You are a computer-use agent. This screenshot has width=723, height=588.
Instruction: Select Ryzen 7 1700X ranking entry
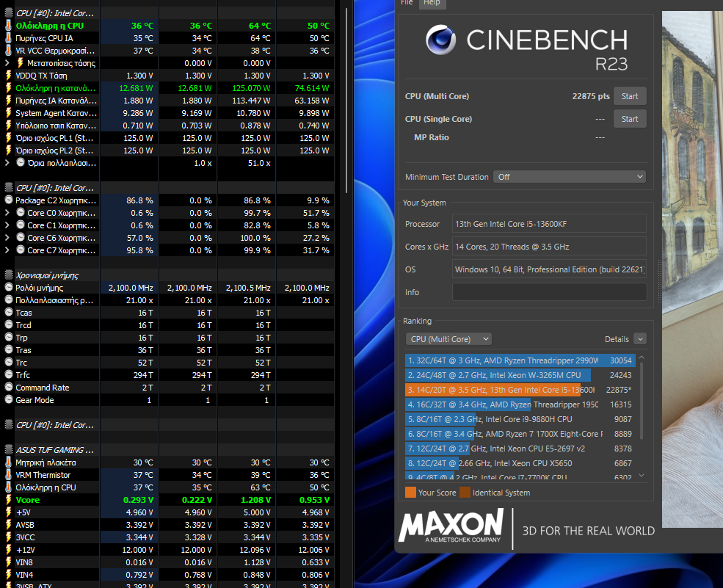coord(520,434)
